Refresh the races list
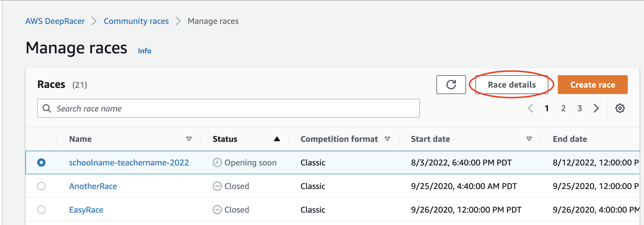 (x=451, y=85)
